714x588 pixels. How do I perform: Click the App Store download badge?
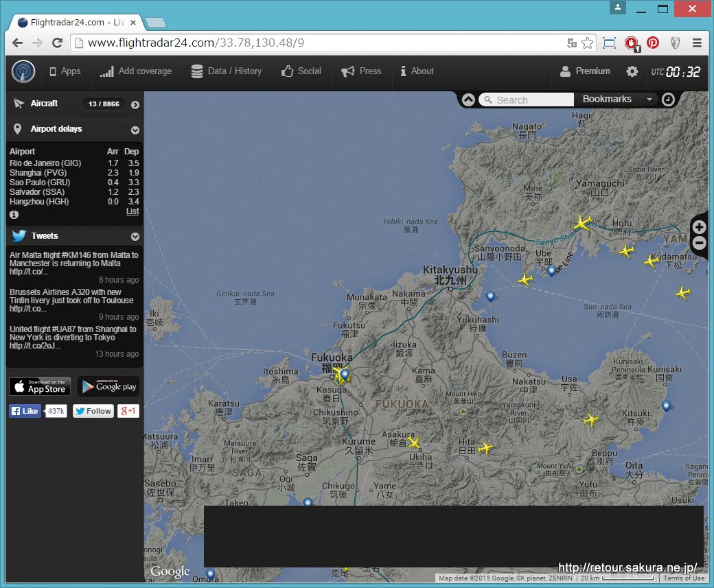pos(40,386)
